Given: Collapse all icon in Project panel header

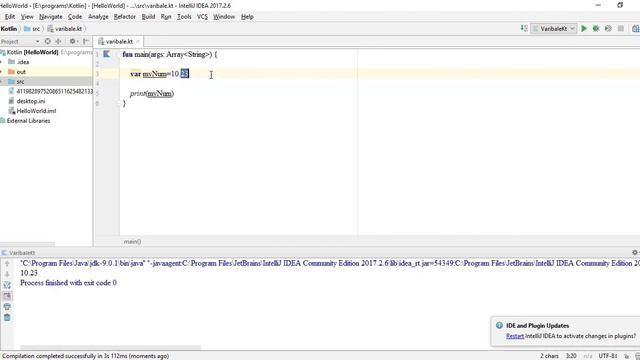Looking at the screenshot, I should click(x=58, y=41).
